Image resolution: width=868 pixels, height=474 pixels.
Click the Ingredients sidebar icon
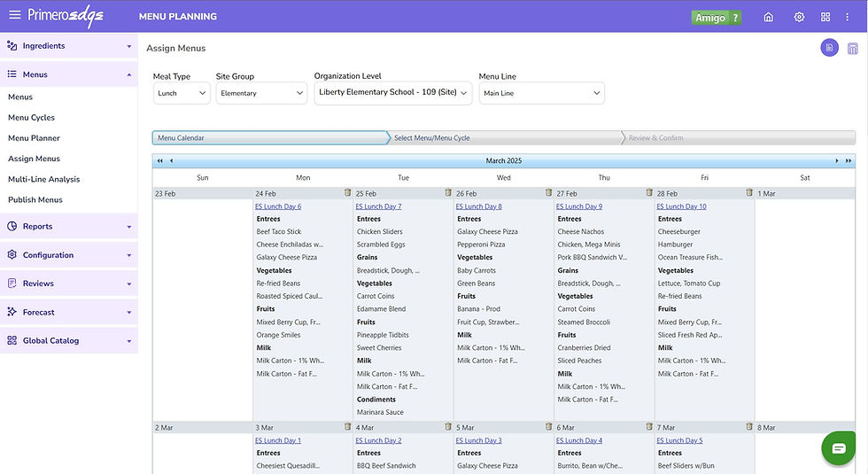click(x=12, y=45)
